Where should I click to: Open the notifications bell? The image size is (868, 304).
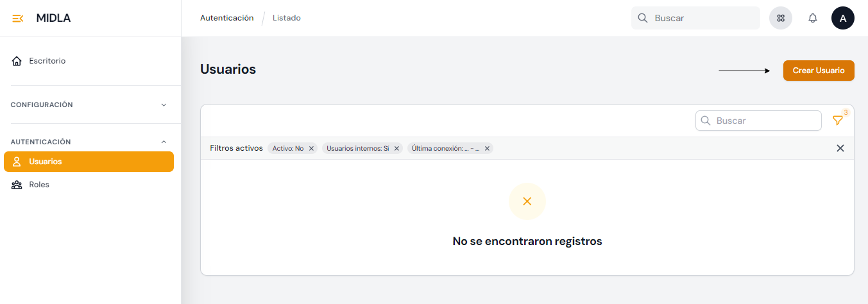click(812, 18)
